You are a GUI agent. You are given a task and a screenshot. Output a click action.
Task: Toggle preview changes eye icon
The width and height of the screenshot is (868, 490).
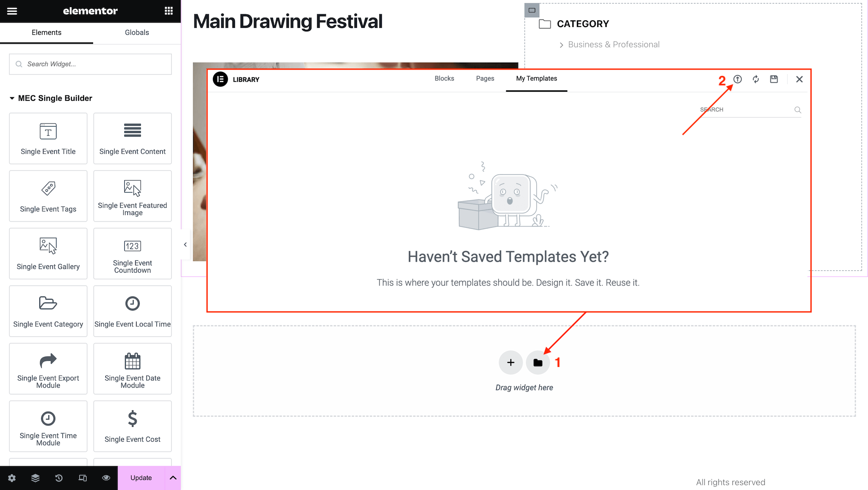click(x=106, y=478)
